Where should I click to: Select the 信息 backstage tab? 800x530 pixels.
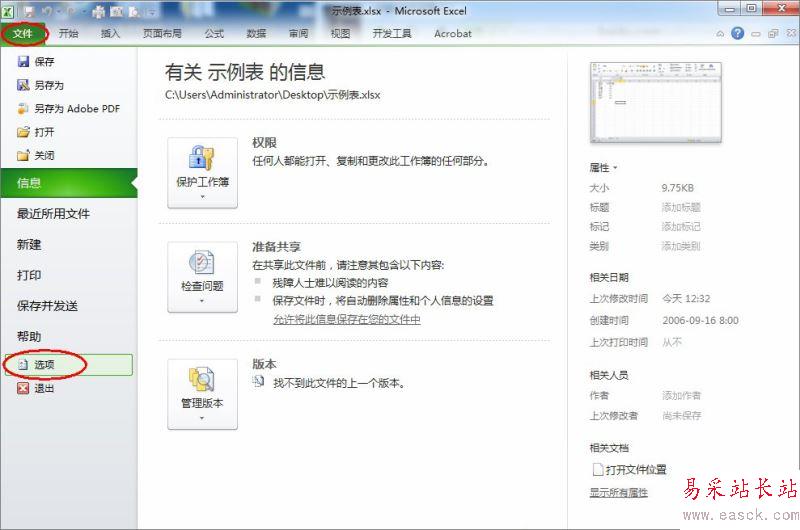(x=69, y=183)
